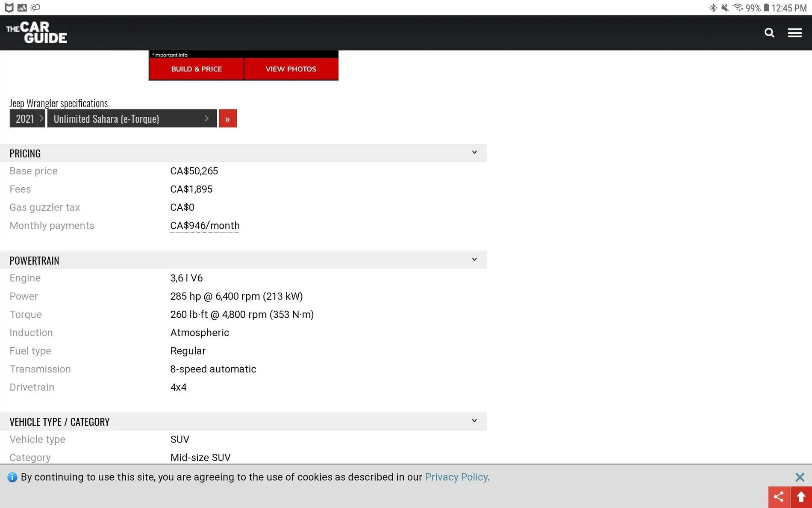Open the hamburger menu
The width and height of the screenshot is (812, 508).
pyautogui.click(x=794, y=33)
